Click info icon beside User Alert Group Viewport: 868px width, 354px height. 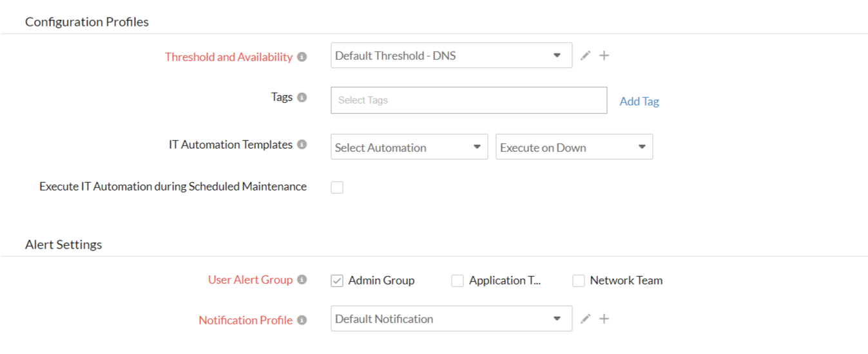(302, 280)
